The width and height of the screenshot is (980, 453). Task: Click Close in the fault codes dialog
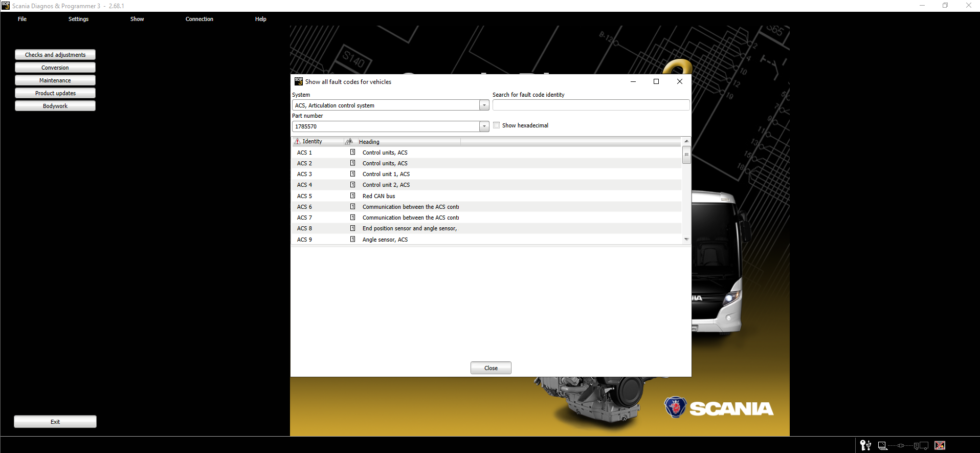(x=491, y=368)
